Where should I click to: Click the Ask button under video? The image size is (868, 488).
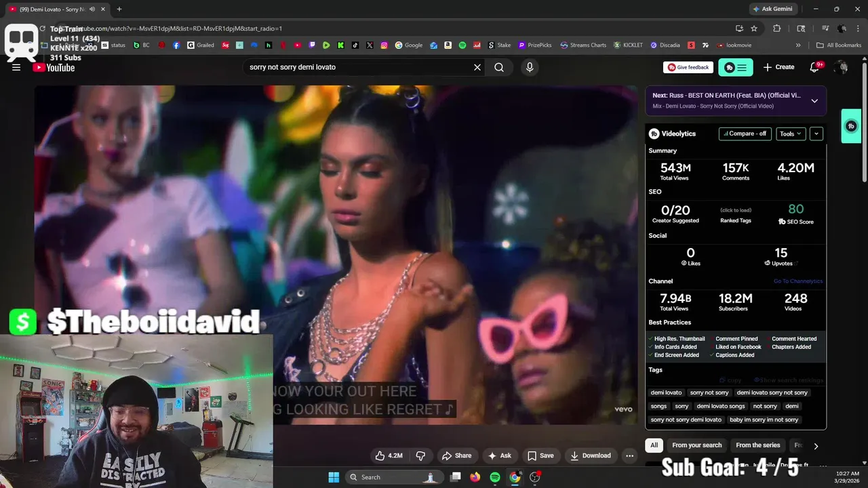[499, 455]
